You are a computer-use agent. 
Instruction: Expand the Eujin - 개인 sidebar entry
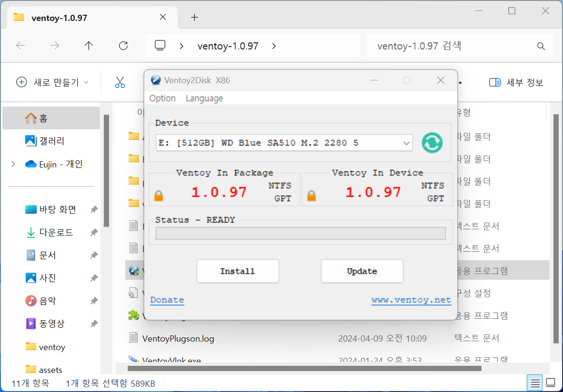13,164
